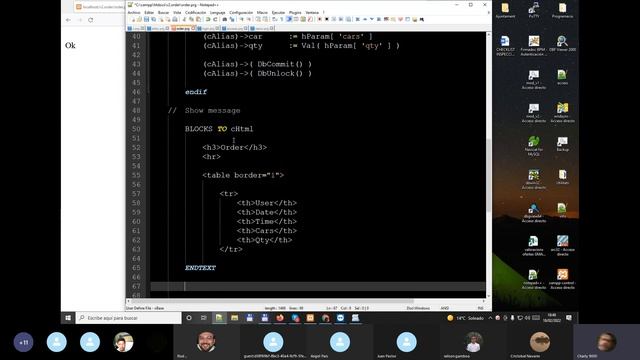Click the ENDTEXT keyword on line 65
The height and width of the screenshot is (360, 640).
[200, 268]
